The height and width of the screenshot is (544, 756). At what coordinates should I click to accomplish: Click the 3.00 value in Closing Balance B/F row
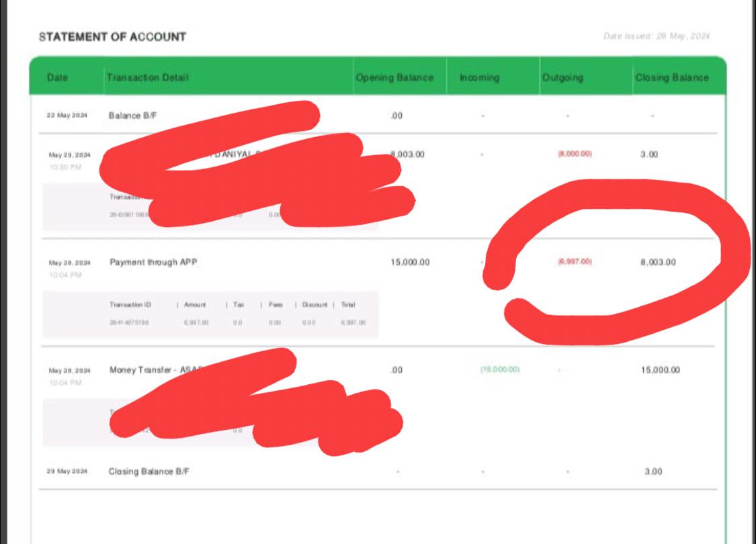pos(653,471)
